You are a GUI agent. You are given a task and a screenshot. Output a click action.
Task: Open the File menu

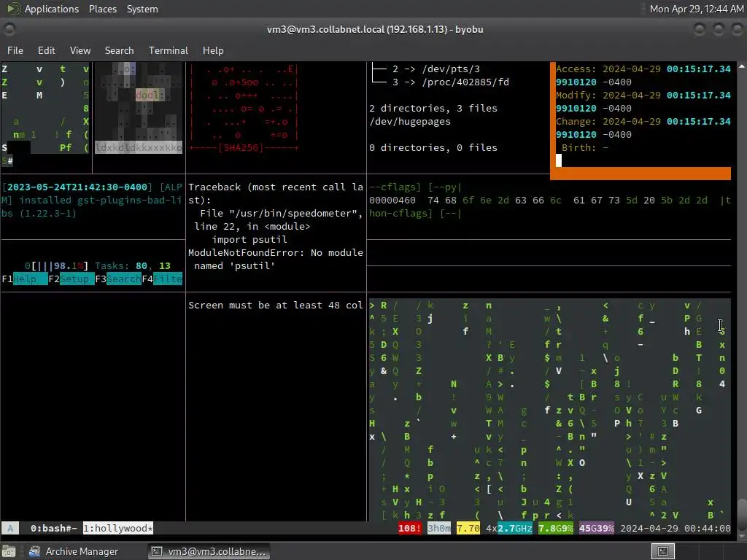point(15,50)
